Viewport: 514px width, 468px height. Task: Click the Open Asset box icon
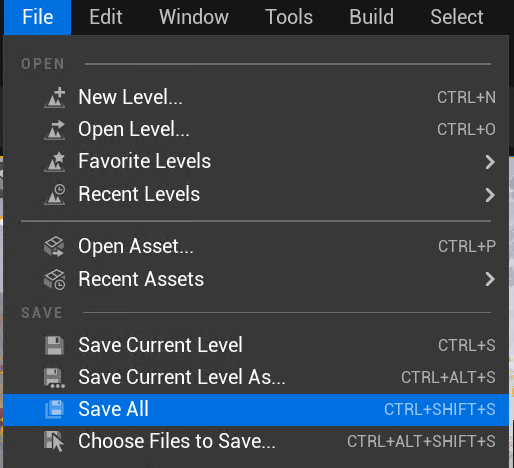[x=54, y=246]
